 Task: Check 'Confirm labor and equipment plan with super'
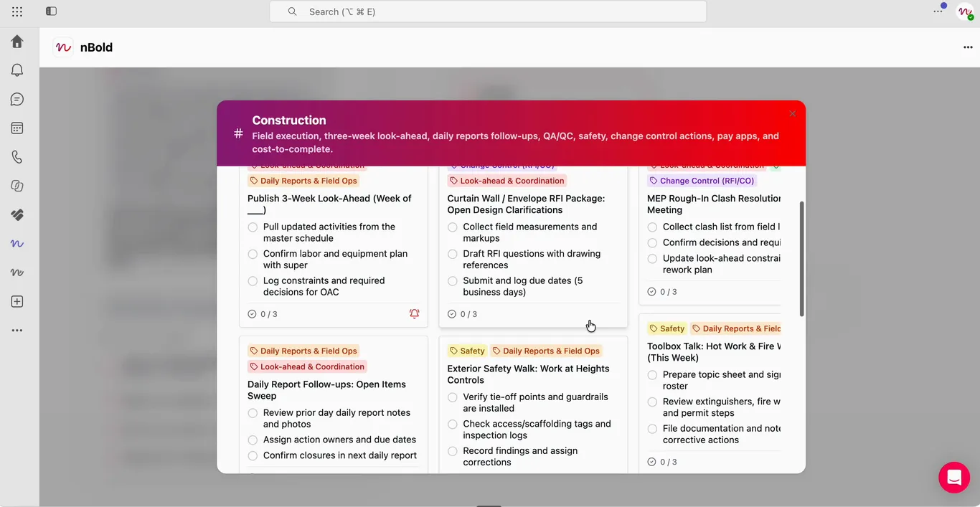pyautogui.click(x=253, y=255)
